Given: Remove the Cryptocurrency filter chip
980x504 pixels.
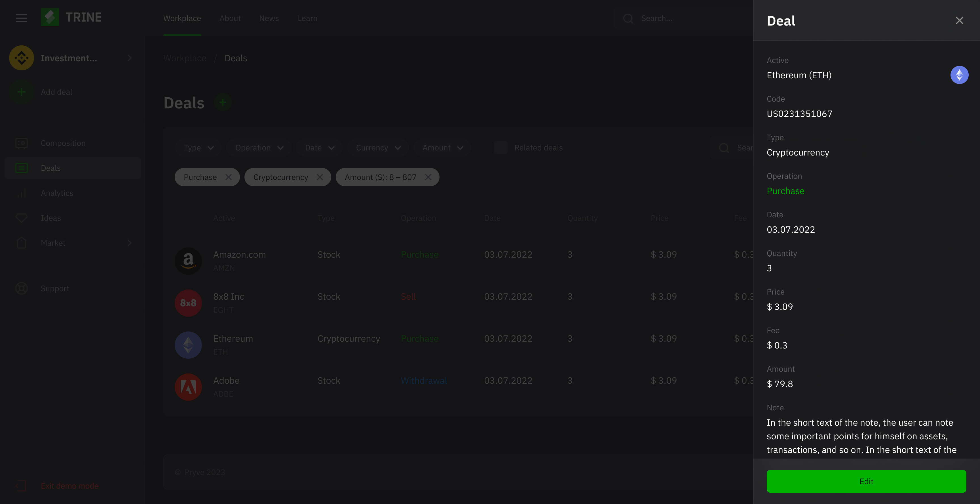Looking at the screenshot, I should (320, 177).
